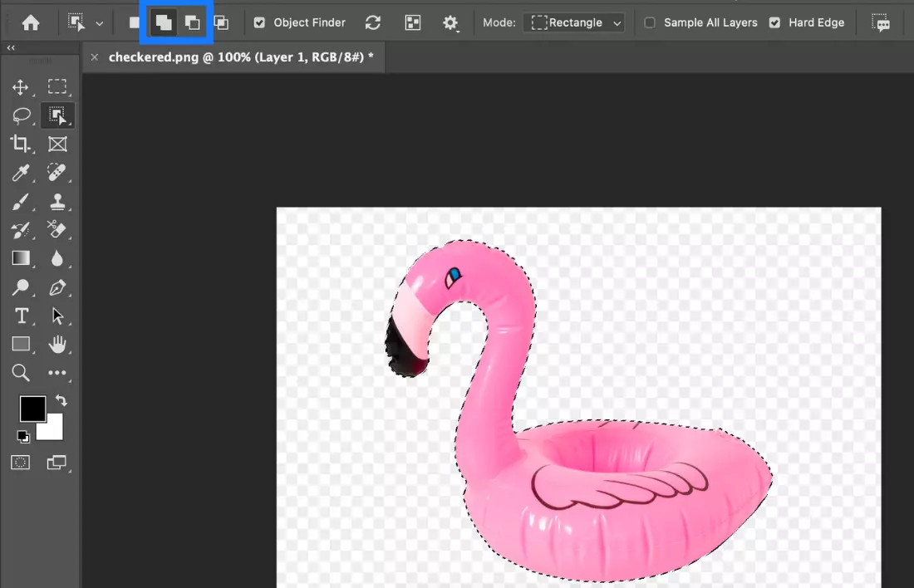Viewport: 914px width, 588px height.
Task: Open the Mode dropdown set to Rectangle
Action: click(574, 22)
